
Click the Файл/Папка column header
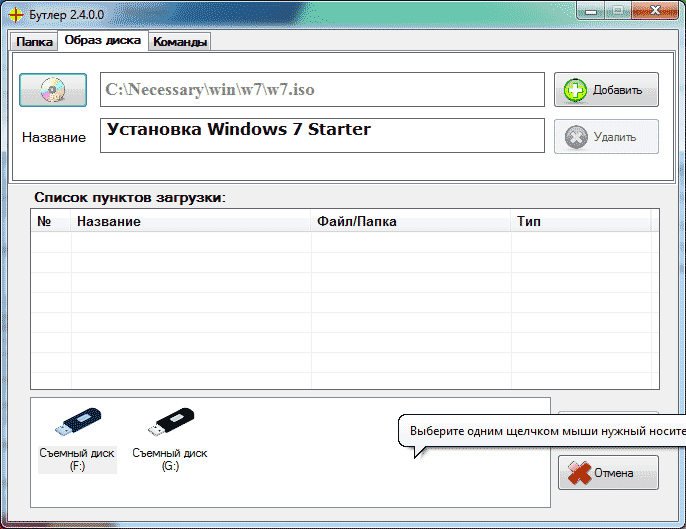coord(410,221)
